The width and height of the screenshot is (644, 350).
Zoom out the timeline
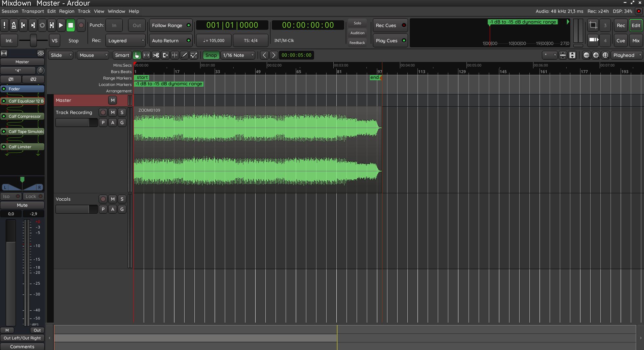[587, 55]
